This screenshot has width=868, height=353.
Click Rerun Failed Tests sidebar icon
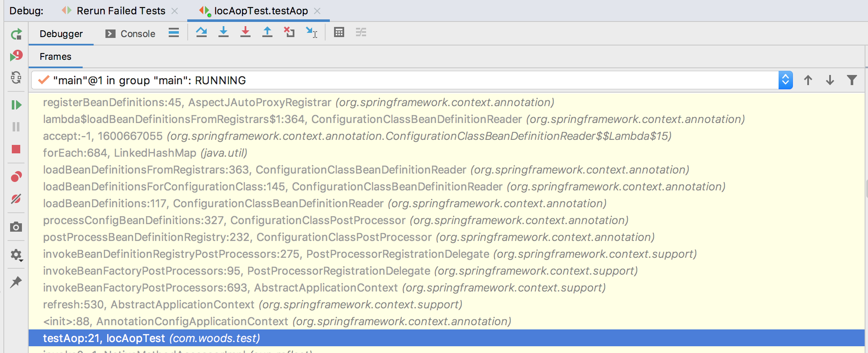click(x=16, y=55)
